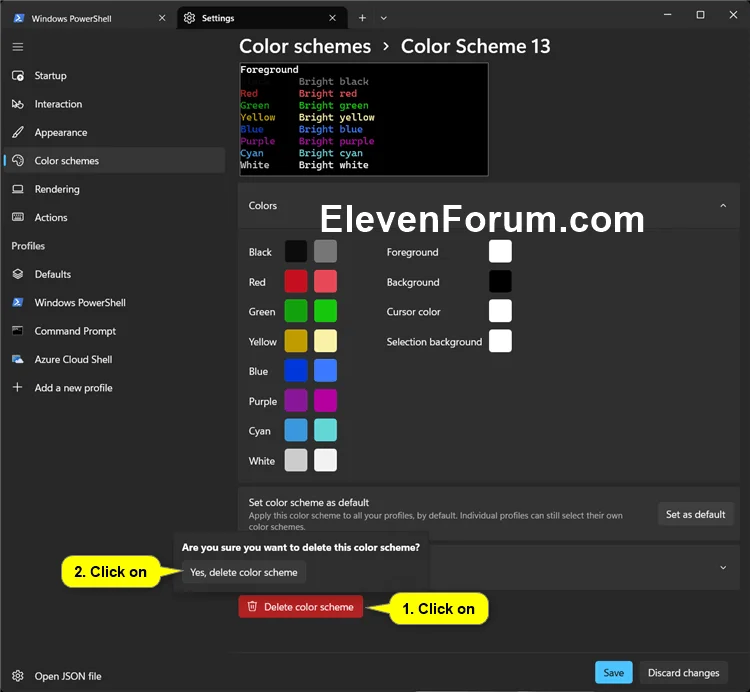Viewport: 750px width, 692px height.
Task: Close the Settings tab
Action: 332,18
